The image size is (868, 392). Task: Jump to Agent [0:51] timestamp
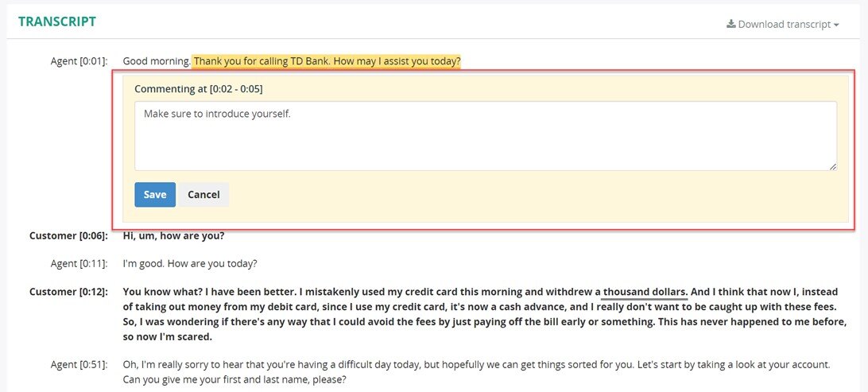[x=79, y=366]
